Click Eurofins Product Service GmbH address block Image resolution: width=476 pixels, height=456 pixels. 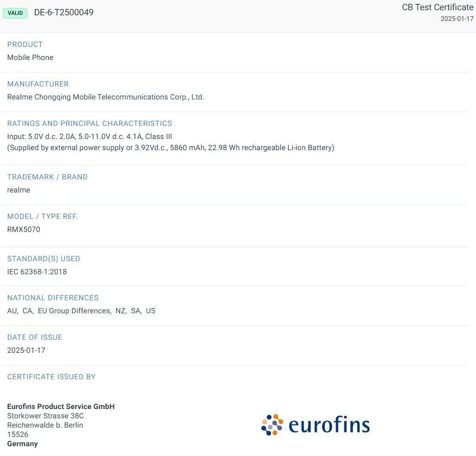pyautogui.click(x=60, y=424)
